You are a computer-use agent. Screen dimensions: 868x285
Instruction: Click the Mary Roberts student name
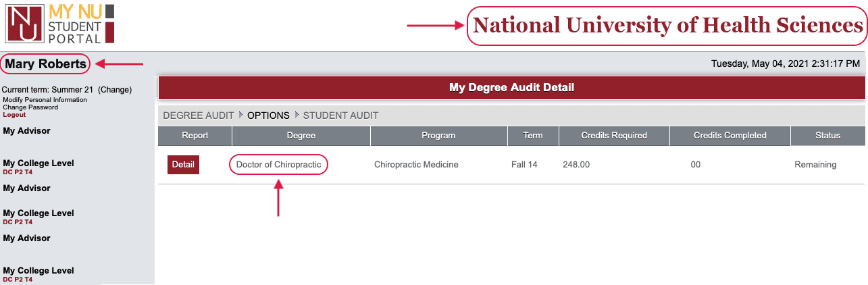[46, 64]
